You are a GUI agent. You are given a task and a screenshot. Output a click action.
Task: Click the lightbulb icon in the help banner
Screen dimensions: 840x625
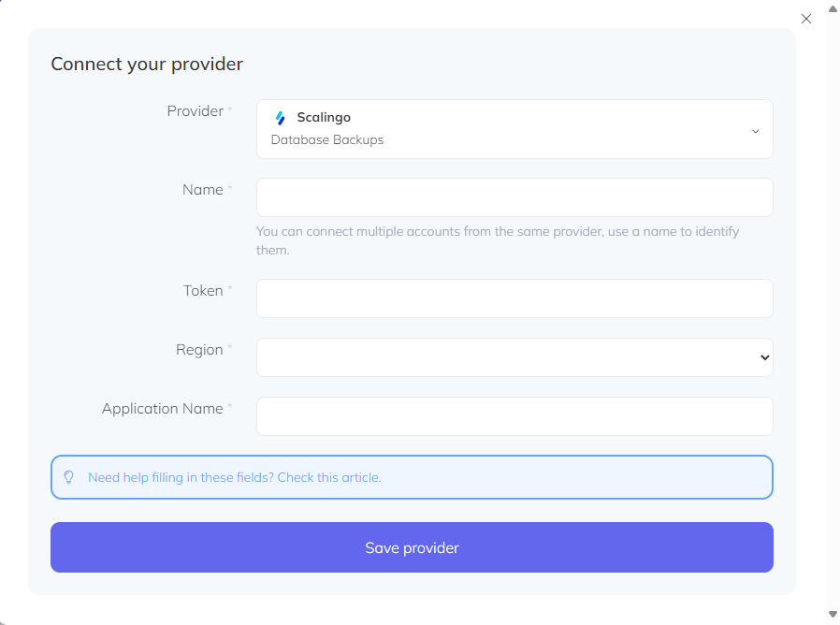click(69, 477)
